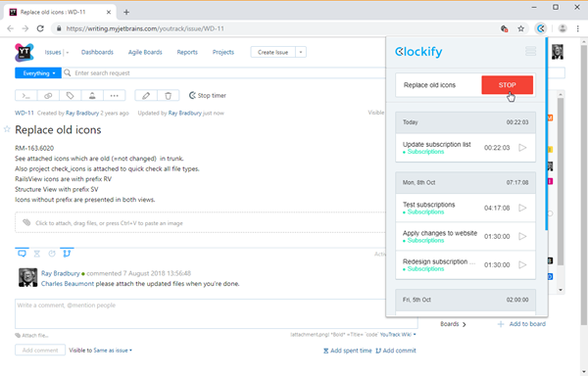Star the Replace old icons issue
Image resolution: width=588 pixels, height=376 pixels.
click(x=7, y=129)
